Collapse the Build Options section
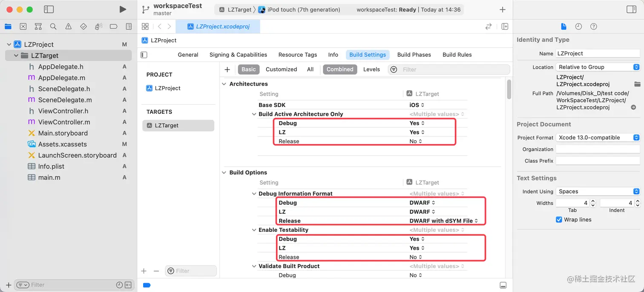The width and height of the screenshot is (644, 292). coord(224,173)
